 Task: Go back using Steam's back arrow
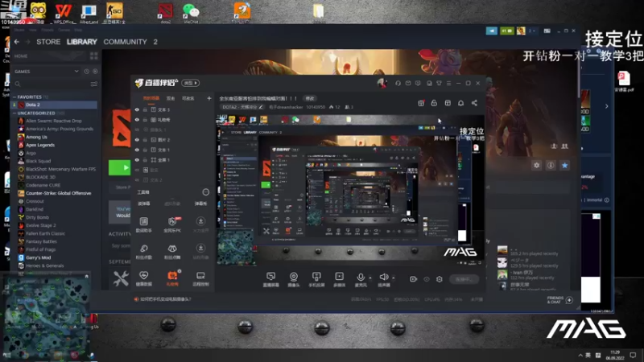[x=16, y=42]
